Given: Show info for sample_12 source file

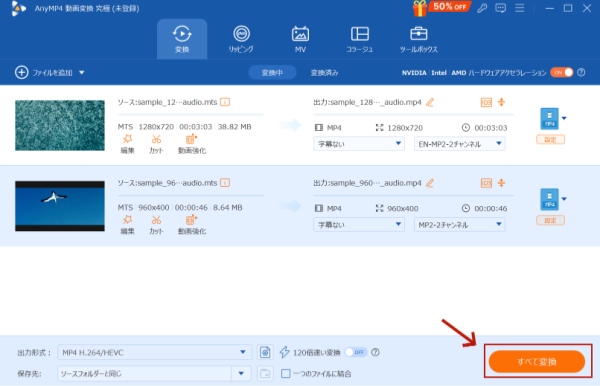Looking at the screenshot, I should point(225,102).
